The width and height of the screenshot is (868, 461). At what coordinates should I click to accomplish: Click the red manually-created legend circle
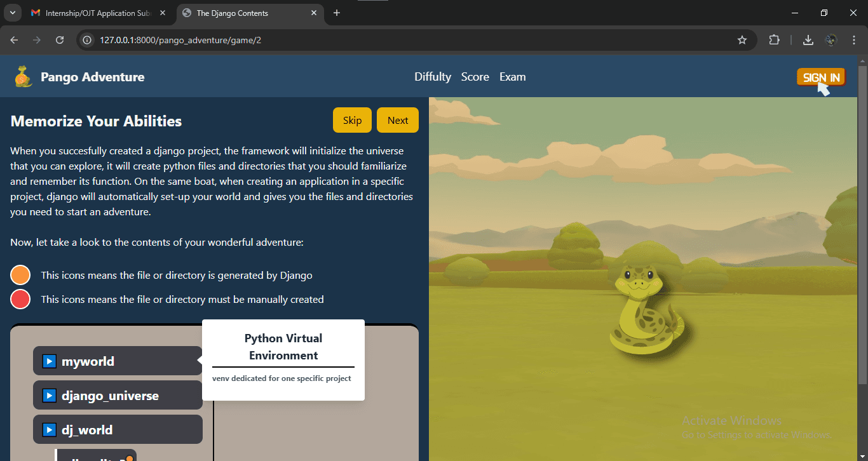pyautogui.click(x=20, y=299)
